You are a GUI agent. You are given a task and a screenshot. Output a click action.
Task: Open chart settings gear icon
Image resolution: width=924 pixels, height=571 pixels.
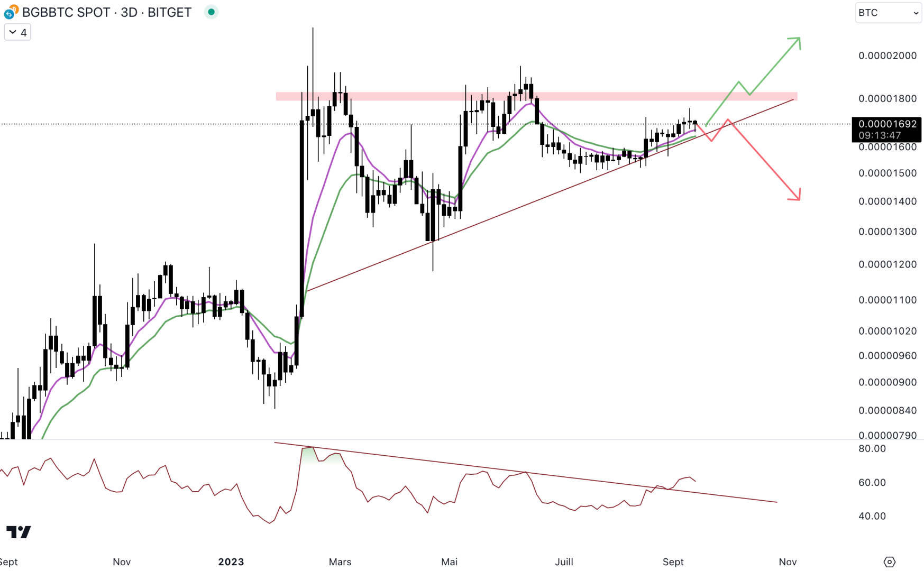(890, 561)
